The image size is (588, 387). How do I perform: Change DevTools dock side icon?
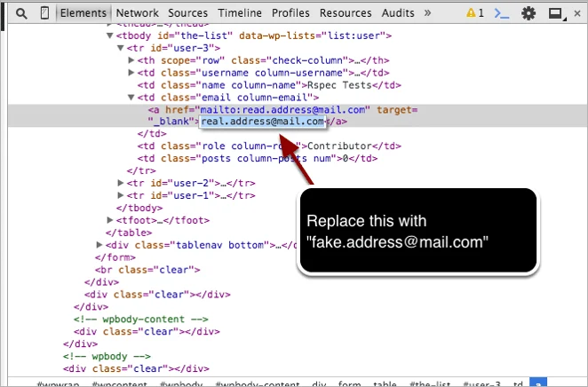pos(557,13)
